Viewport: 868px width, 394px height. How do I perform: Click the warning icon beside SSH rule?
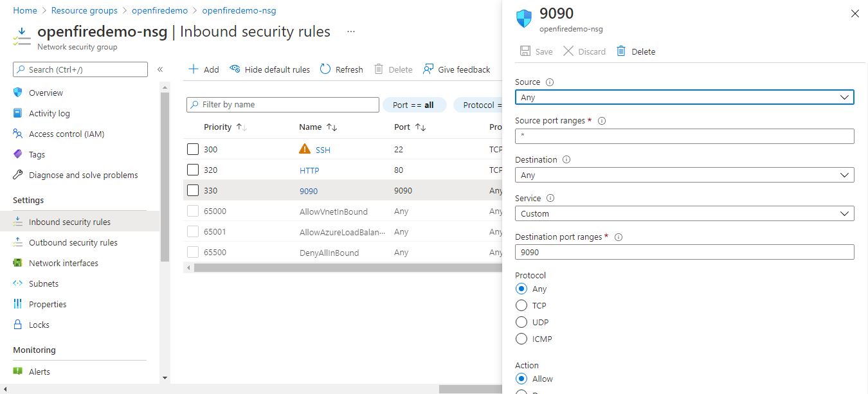[305, 149]
